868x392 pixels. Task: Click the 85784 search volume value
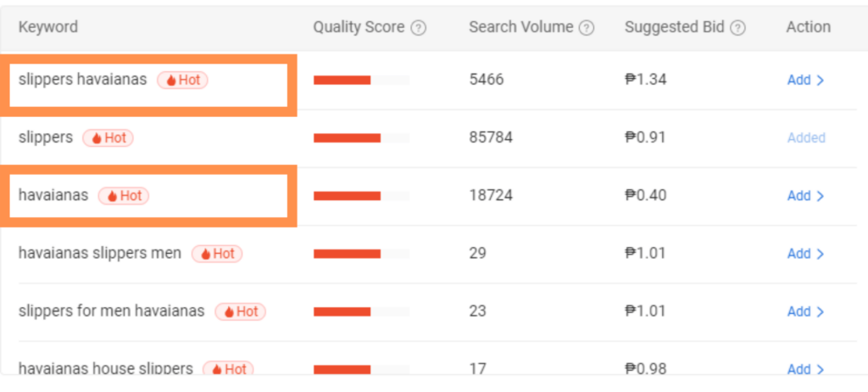[491, 138]
